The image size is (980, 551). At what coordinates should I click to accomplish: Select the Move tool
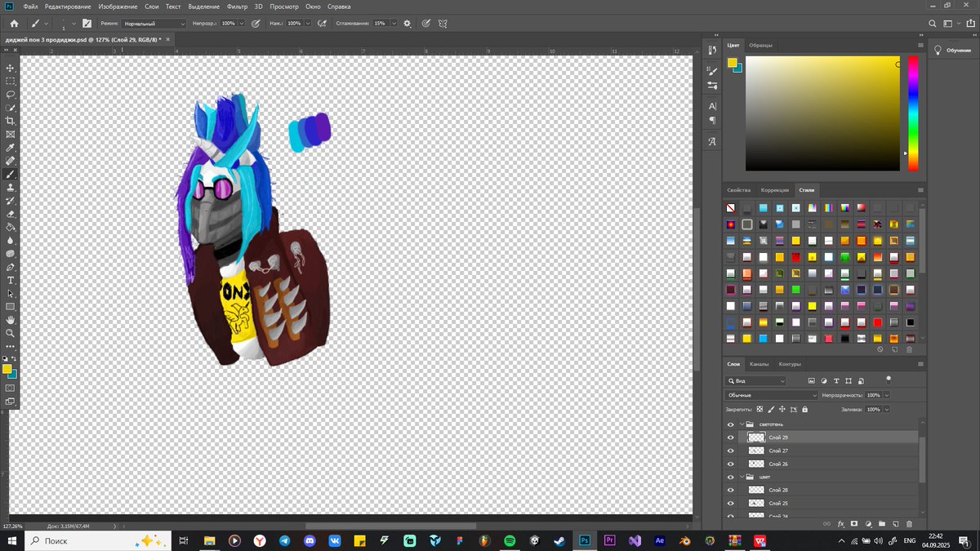tap(11, 68)
